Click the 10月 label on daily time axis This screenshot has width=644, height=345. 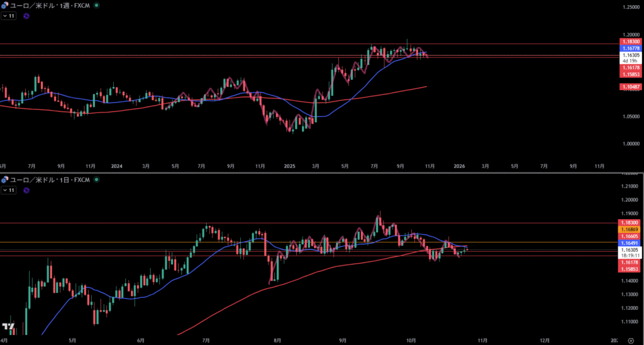point(411,340)
